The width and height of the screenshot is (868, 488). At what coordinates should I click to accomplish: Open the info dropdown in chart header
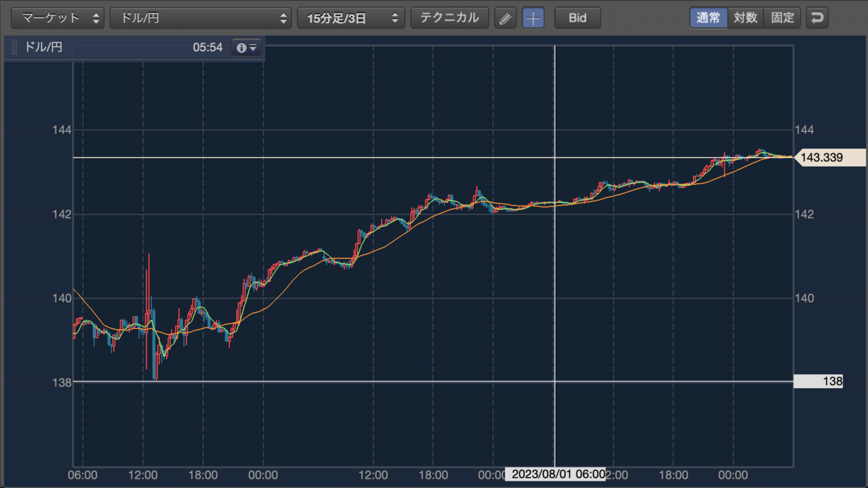point(247,48)
